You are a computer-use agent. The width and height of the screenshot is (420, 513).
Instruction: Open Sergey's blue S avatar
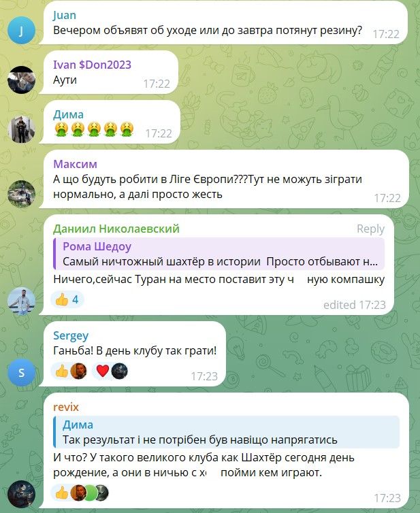21,372
